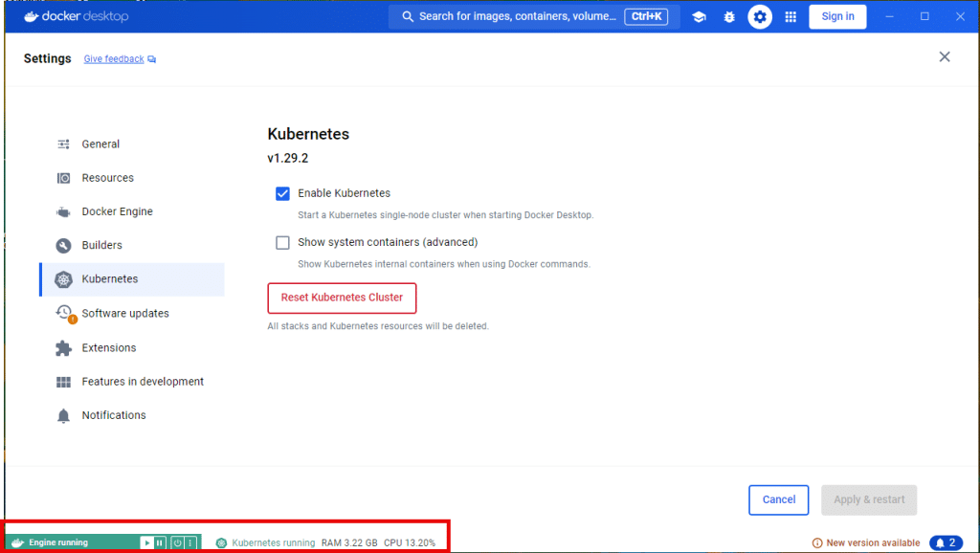Open the settings gear icon in header
Screen dimensions: 980x553
759,17
